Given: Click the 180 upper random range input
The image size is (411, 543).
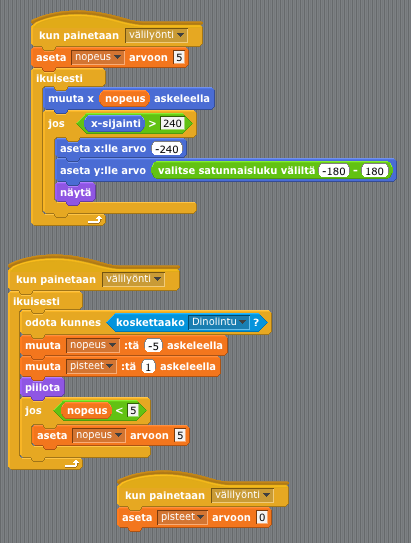Looking at the screenshot, I should (374, 171).
